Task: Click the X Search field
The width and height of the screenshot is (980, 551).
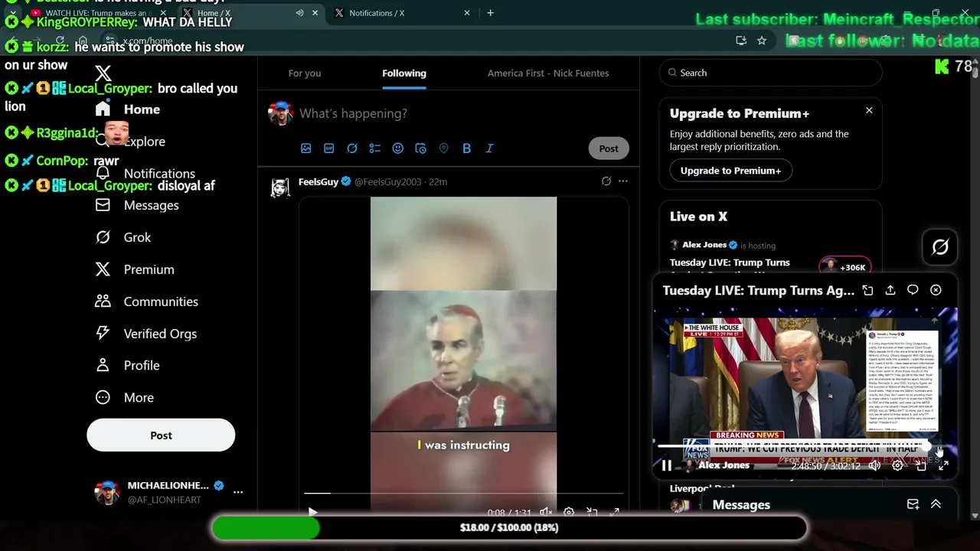Action: (x=770, y=73)
